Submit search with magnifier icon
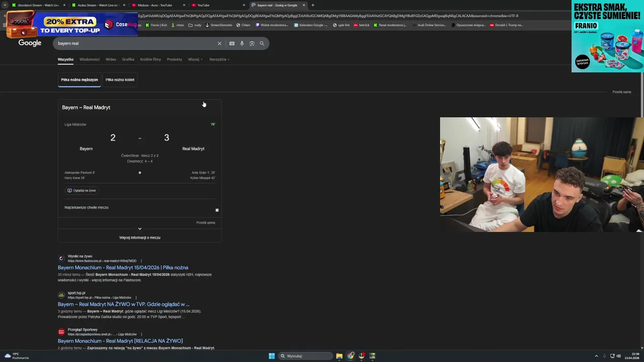The width and height of the screenshot is (644, 362). [x=262, y=43]
